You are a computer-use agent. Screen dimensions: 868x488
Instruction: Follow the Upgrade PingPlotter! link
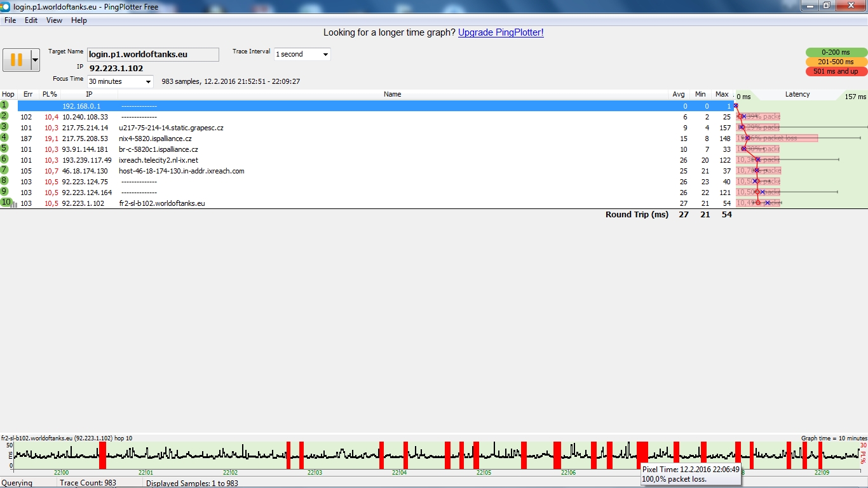coord(501,32)
